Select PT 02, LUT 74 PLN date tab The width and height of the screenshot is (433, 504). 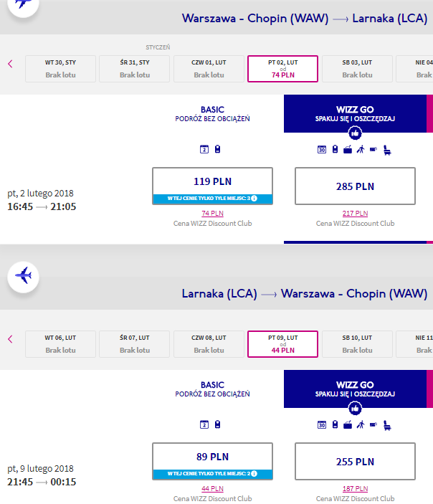click(282, 69)
